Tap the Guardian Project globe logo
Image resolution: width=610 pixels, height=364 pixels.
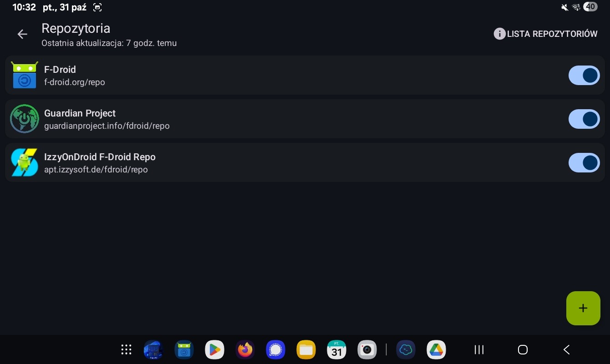(24, 119)
